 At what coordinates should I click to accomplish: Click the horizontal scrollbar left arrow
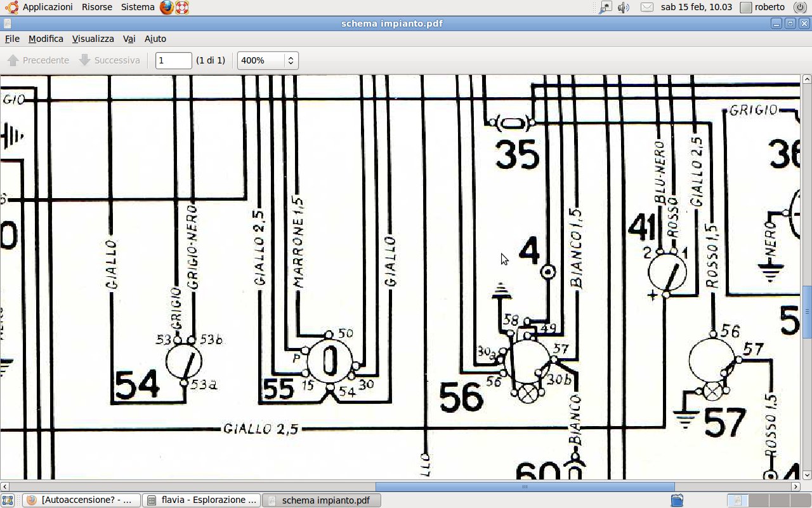tap(4, 487)
